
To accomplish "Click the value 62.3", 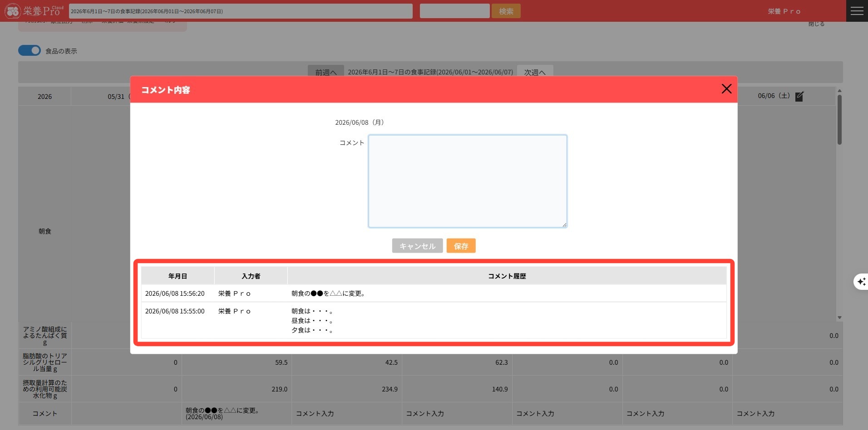I will [501, 362].
